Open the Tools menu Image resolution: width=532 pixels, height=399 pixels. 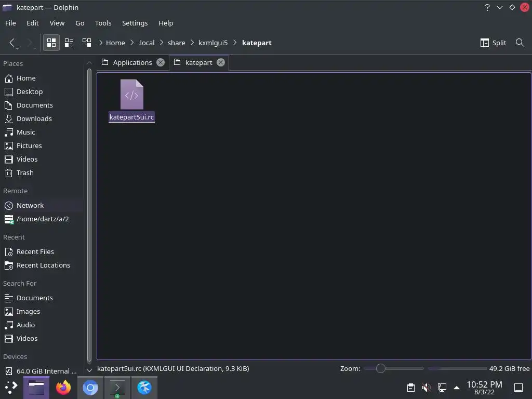103,23
